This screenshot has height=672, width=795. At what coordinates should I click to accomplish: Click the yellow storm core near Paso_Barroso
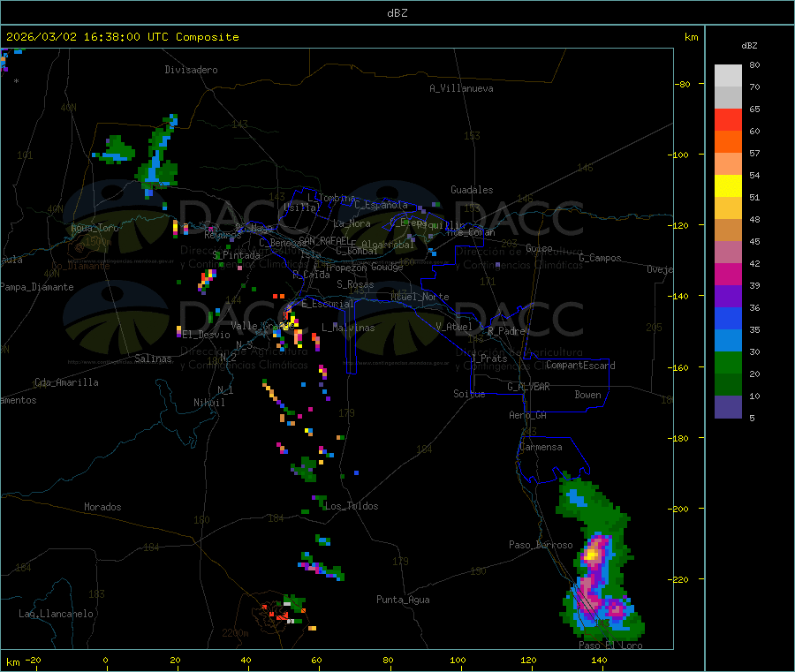591,555
